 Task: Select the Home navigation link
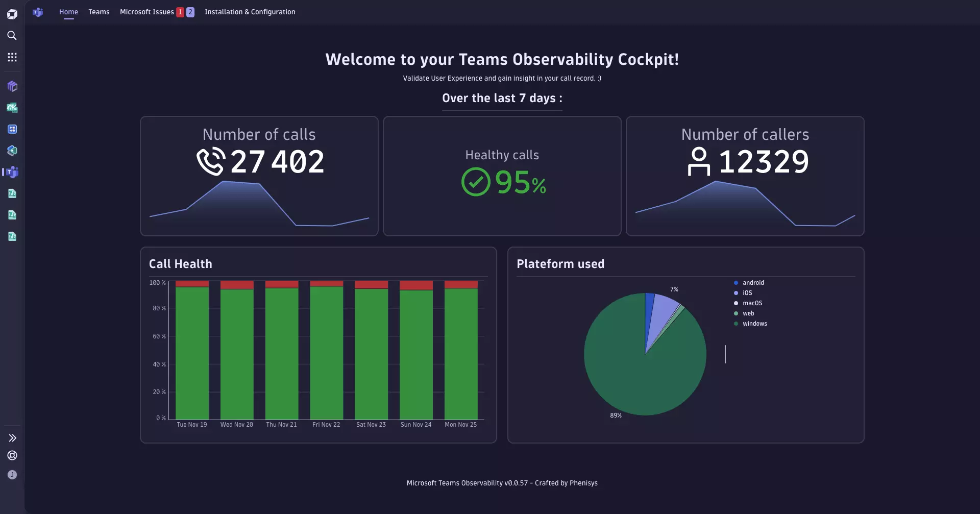tap(68, 12)
